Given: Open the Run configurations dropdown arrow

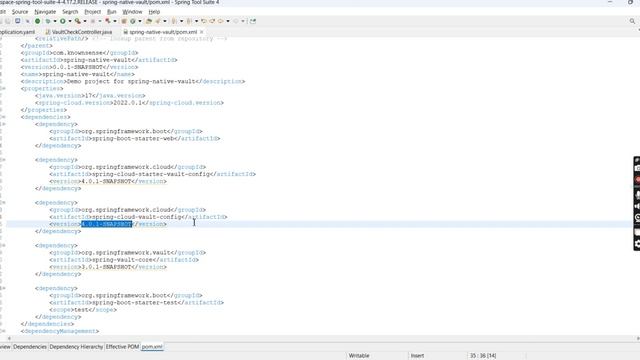Looking at the screenshot, I should coord(70,21).
